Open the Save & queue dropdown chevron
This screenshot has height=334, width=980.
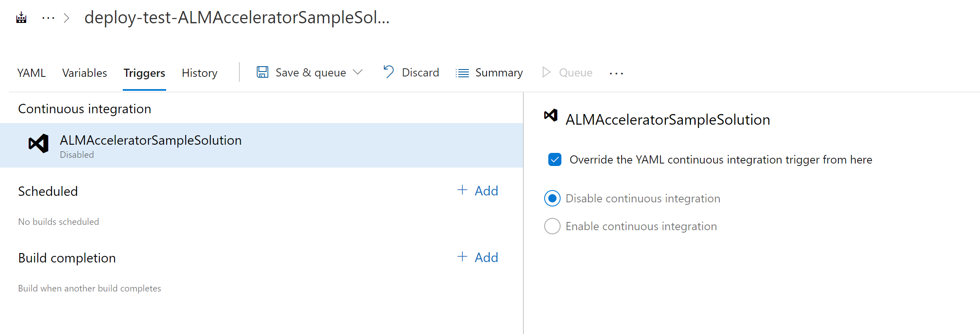(x=359, y=72)
